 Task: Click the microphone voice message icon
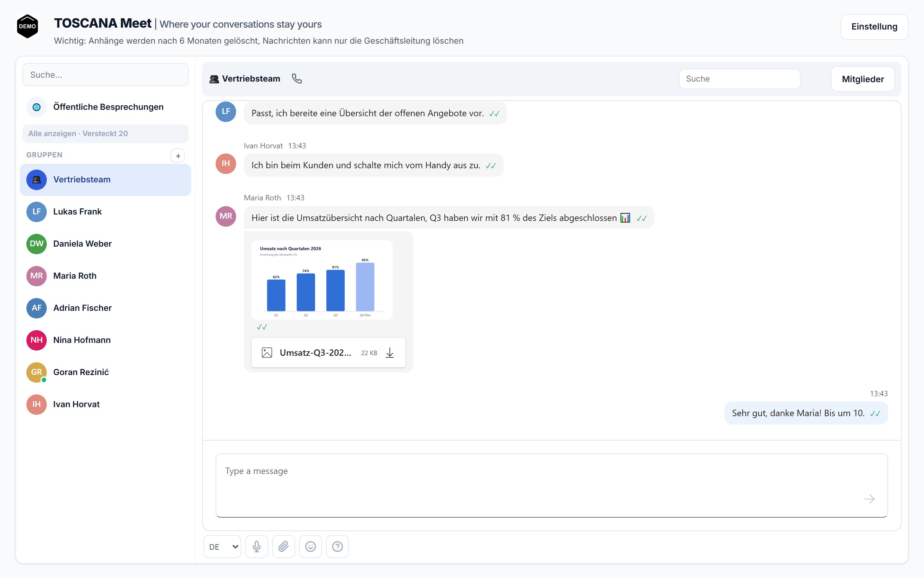click(x=257, y=546)
